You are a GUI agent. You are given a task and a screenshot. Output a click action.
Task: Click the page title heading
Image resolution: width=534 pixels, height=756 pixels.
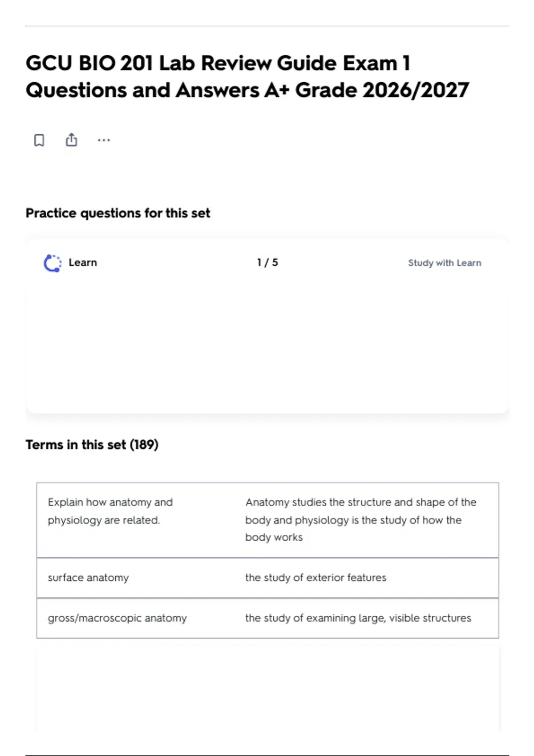coord(247,76)
